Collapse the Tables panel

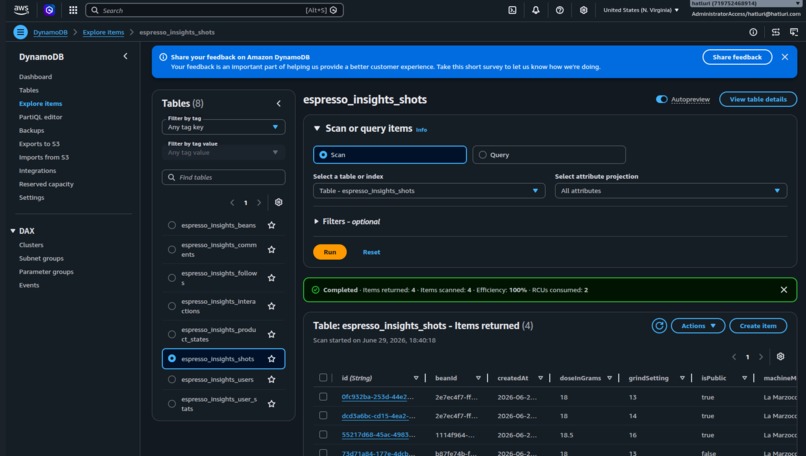click(x=279, y=103)
